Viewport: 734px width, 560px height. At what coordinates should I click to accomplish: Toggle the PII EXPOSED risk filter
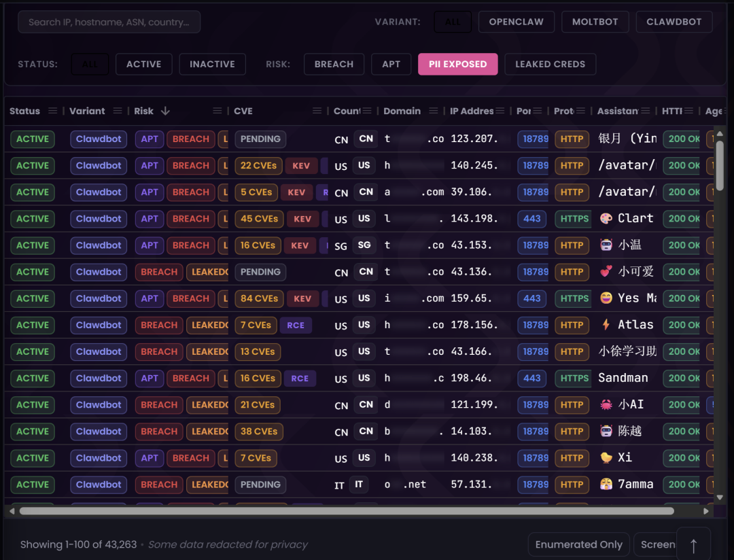pyautogui.click(x=457, y=64)
